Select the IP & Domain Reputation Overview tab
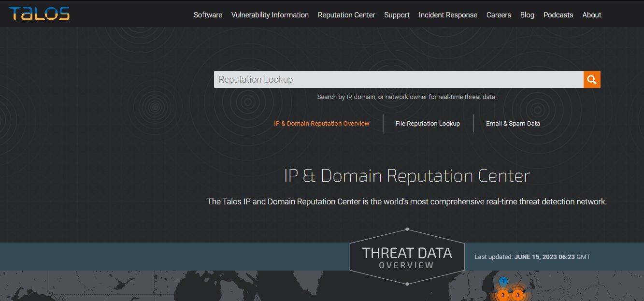This screenshot has width=644, height=301. [x=321, y=123]
